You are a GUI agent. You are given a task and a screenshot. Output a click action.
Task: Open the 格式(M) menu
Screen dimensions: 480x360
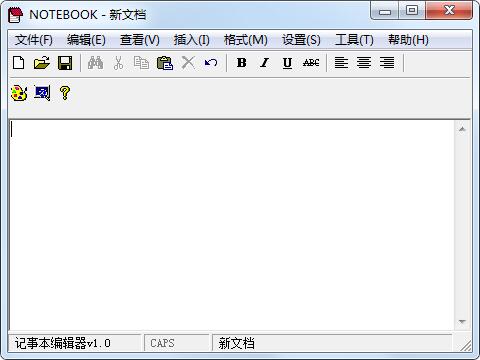tap(246, 40)
